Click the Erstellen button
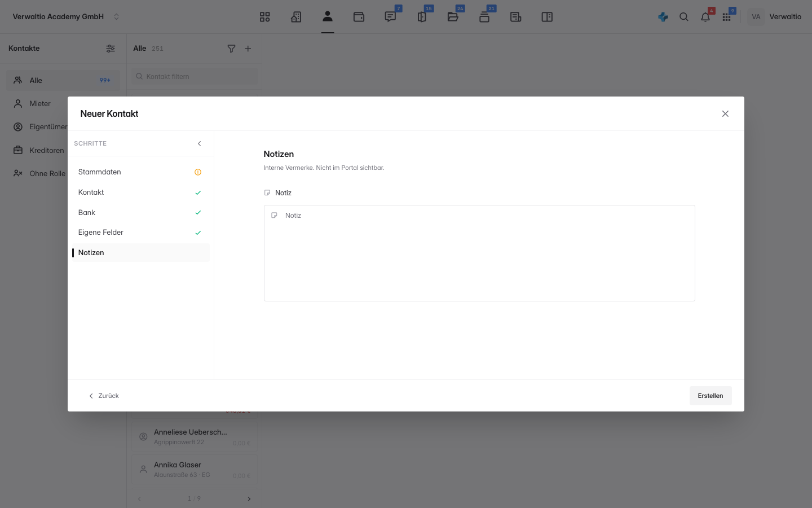 [710, 396]
